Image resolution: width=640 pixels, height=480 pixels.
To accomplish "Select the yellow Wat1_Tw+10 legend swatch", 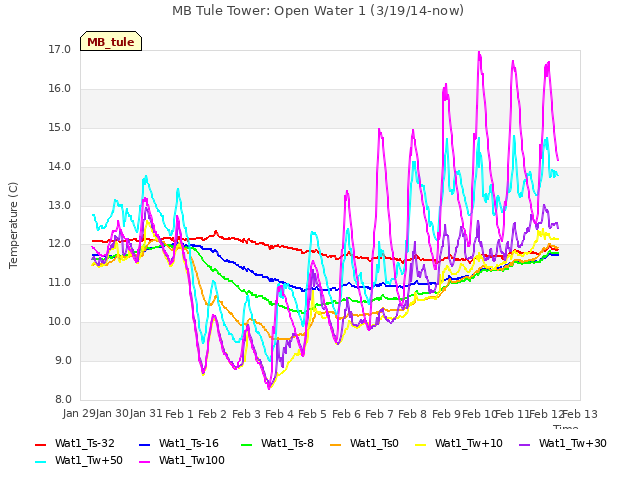I will tap(421, 444).
